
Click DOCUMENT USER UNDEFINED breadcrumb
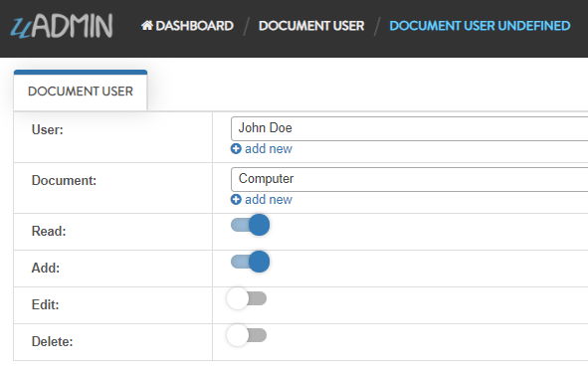coord(480,26)
